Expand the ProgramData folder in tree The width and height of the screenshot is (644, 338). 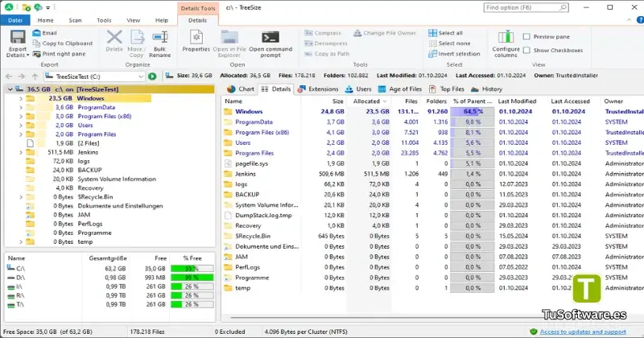coord(21,107)
